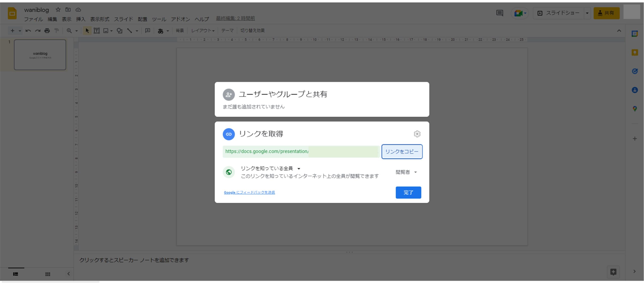Click the insert image icon
644x283 pixels.
coord(106,31)
